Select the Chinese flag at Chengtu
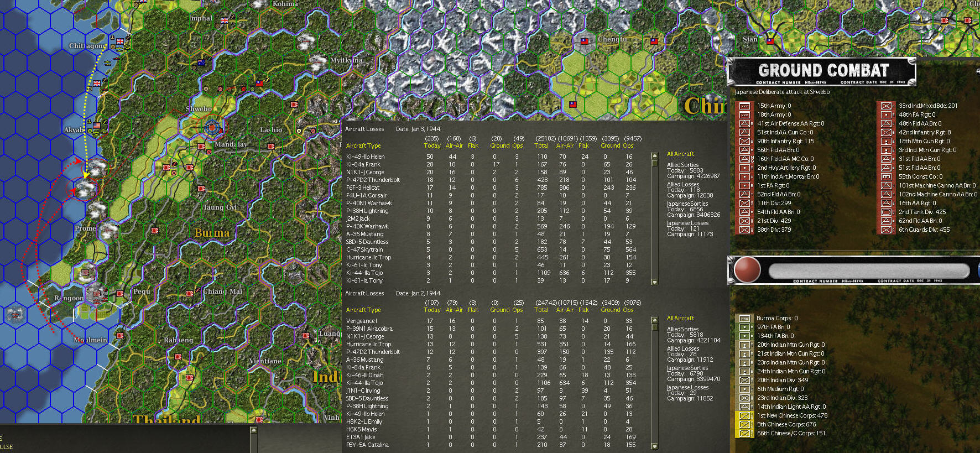This screenshot has width=980, height=453. point(585,40)
